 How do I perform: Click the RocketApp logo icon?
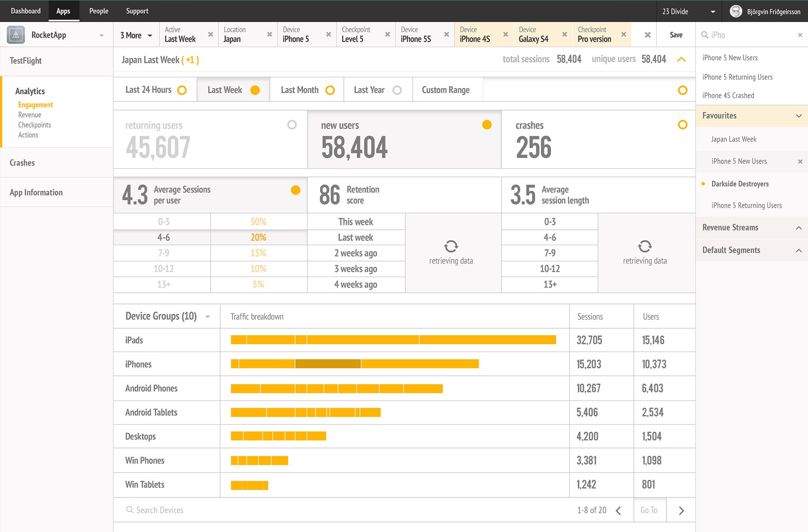tap(16, 35)
